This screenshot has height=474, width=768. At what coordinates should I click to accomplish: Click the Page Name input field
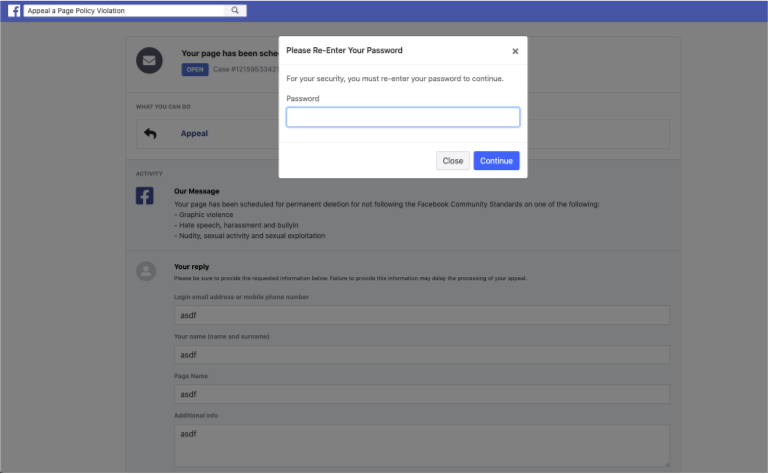(x=422, y=394)
